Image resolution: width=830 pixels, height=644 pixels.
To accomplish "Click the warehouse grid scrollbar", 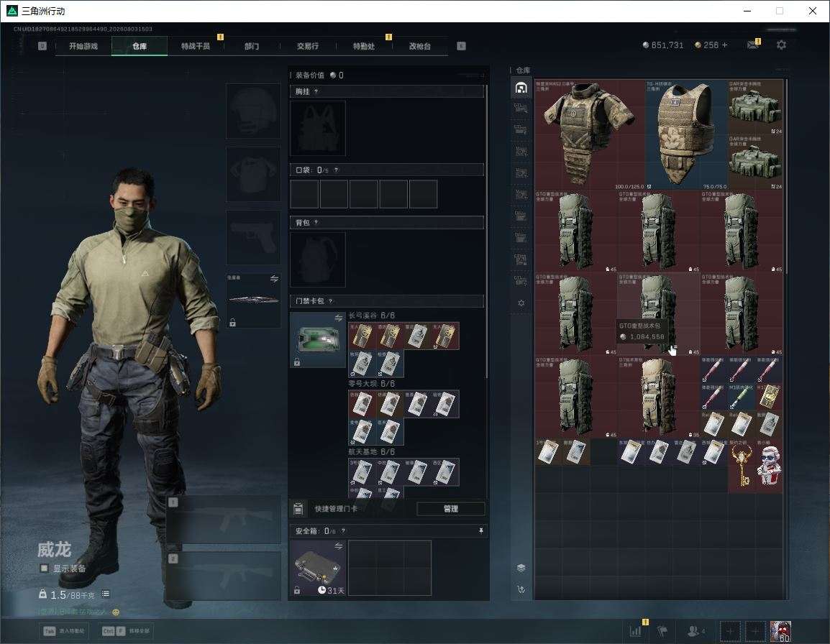I will (786, 176).
